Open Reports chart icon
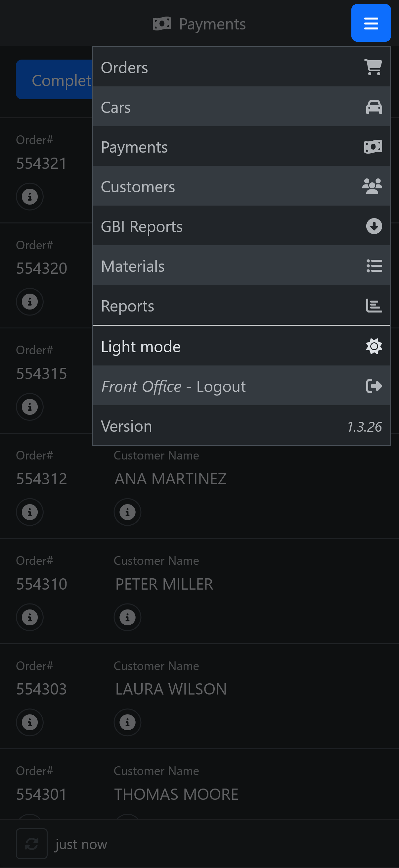399x868 pixels. click(x=374, y=306)
